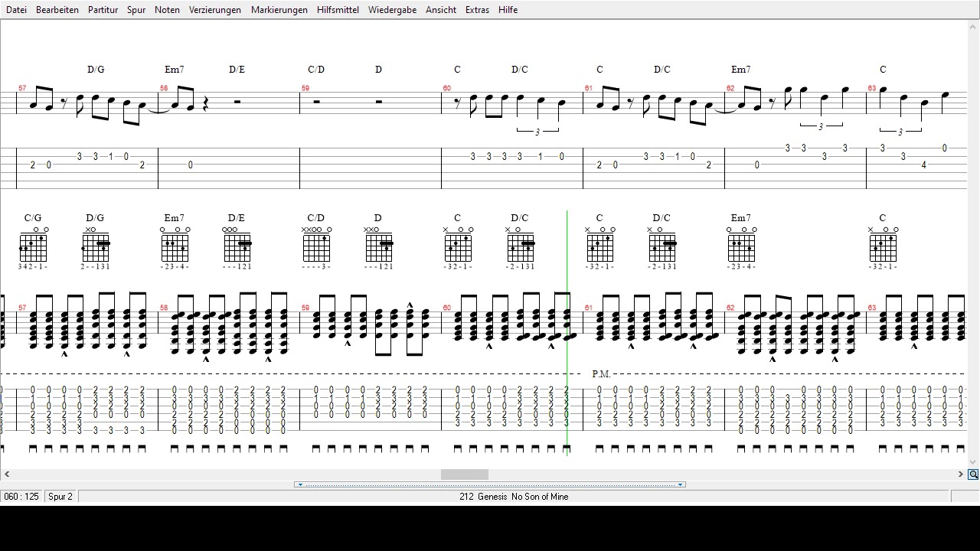The image size is (980, 551).
Task: Open the Noten menu
Action: coord(167,10)
